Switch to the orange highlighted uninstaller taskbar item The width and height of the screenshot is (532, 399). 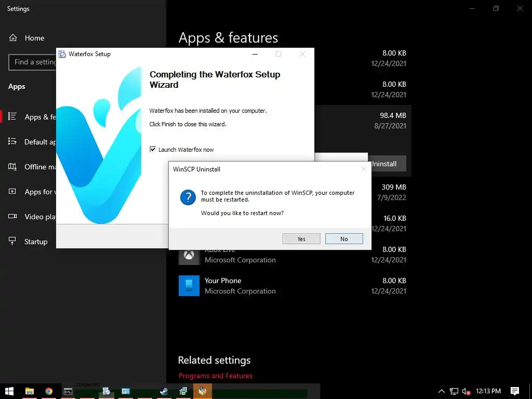tap(203, 391)
